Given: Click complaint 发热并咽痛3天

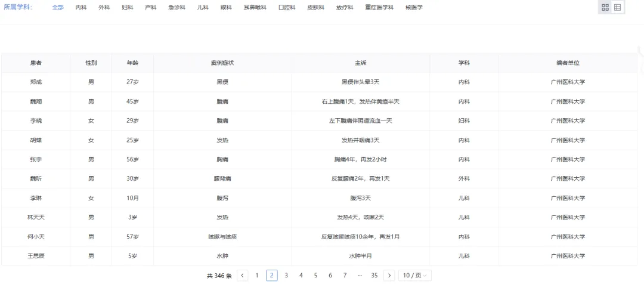Looking at the screenshot, I should click(x=361, y=140).
